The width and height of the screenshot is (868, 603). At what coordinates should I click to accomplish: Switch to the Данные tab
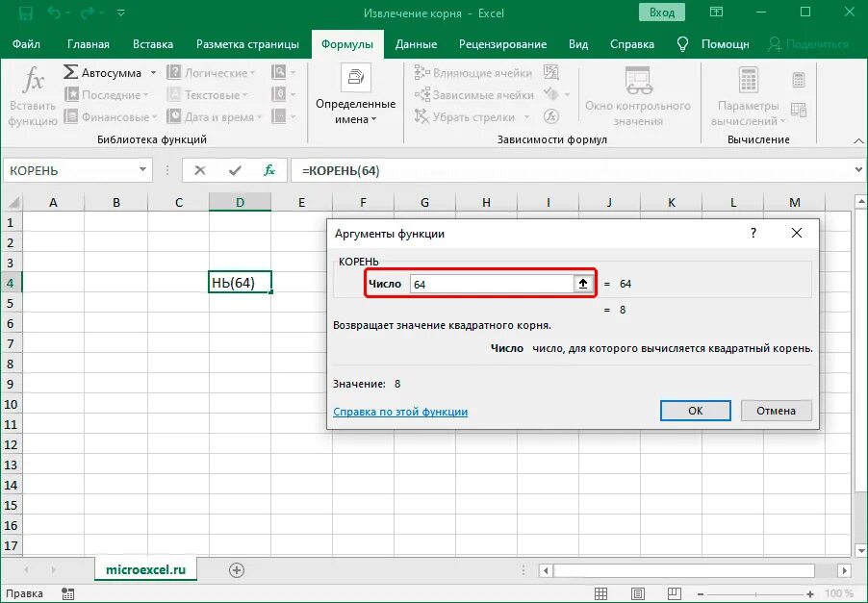point(416,43)
